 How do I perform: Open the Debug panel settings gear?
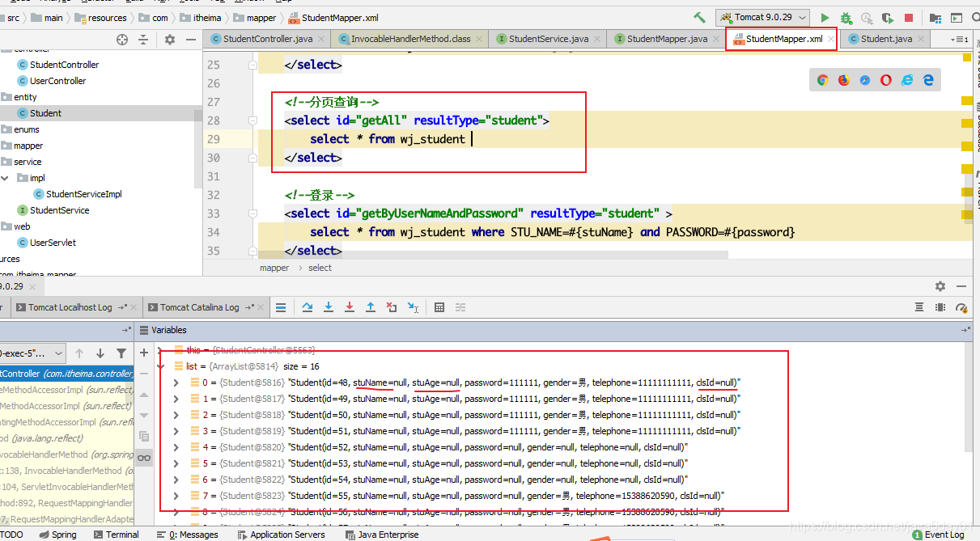click(x=940, y=286)
